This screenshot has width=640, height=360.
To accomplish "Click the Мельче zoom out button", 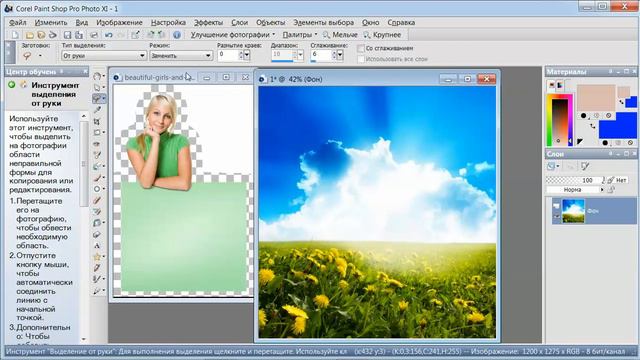I will tap(340, 35).
